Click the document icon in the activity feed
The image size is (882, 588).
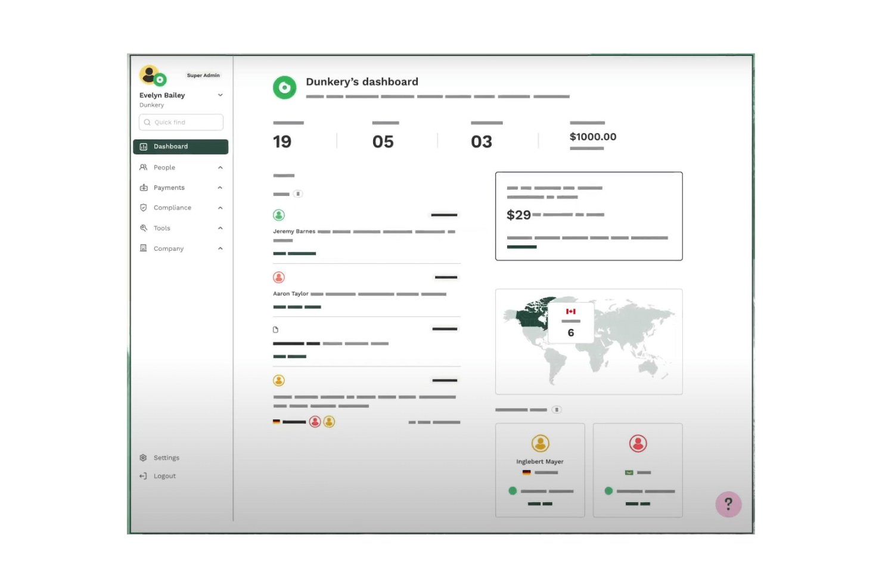tap(276, 328)
